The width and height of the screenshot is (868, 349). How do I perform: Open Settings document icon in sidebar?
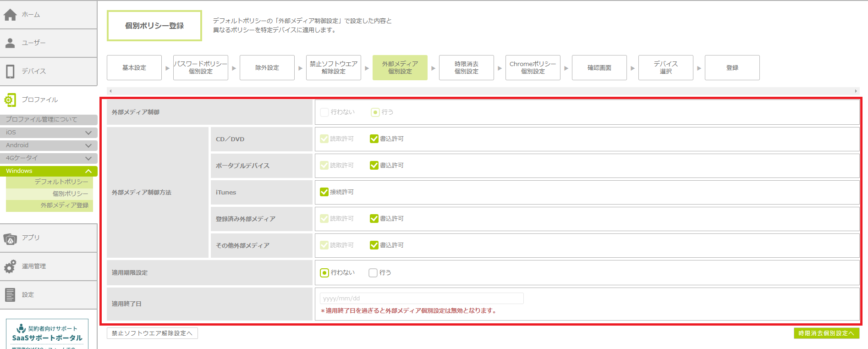coord(10,295)
